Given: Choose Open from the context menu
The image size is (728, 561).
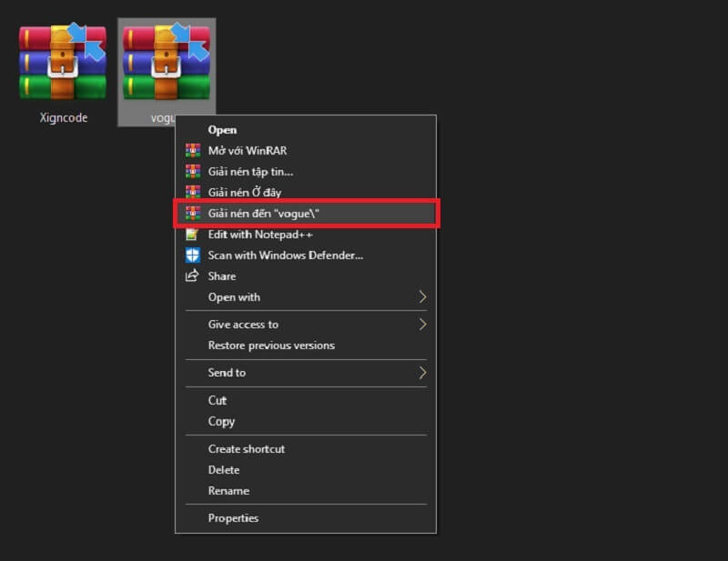Looking at the screenshot, I should tap(222, 130).
